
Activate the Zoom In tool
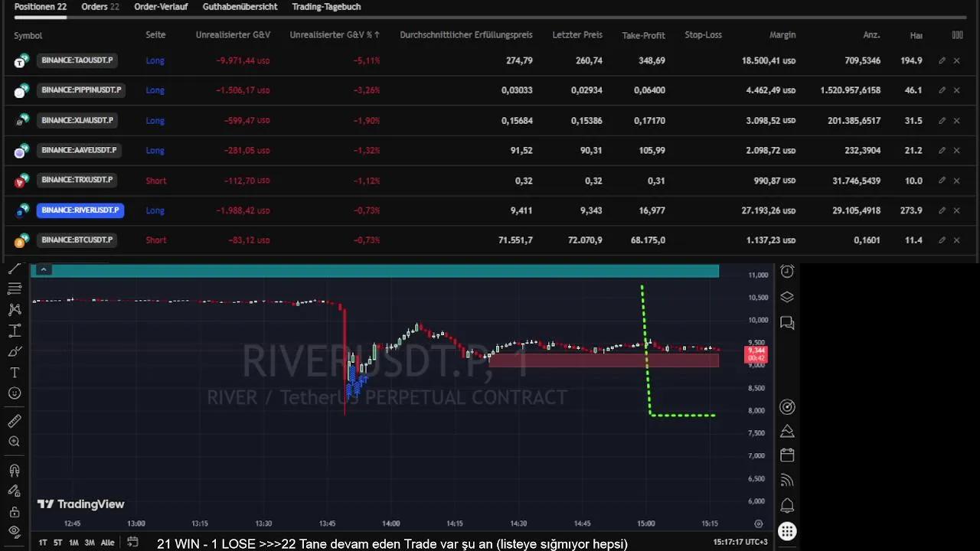click(15, 442)
